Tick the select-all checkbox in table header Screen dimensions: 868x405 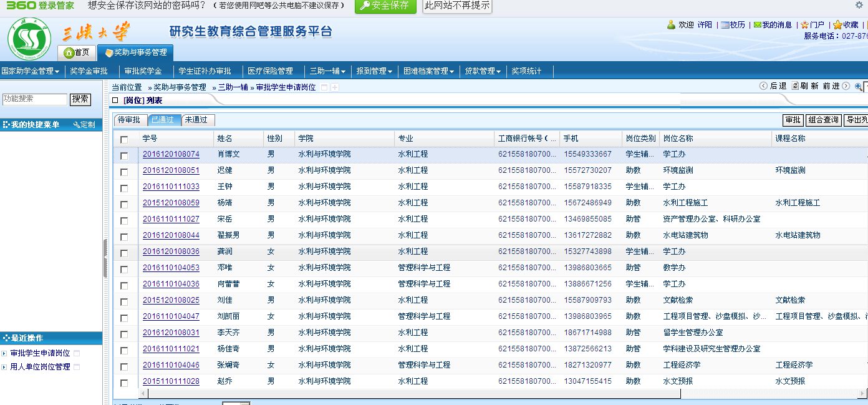(124, 139)
